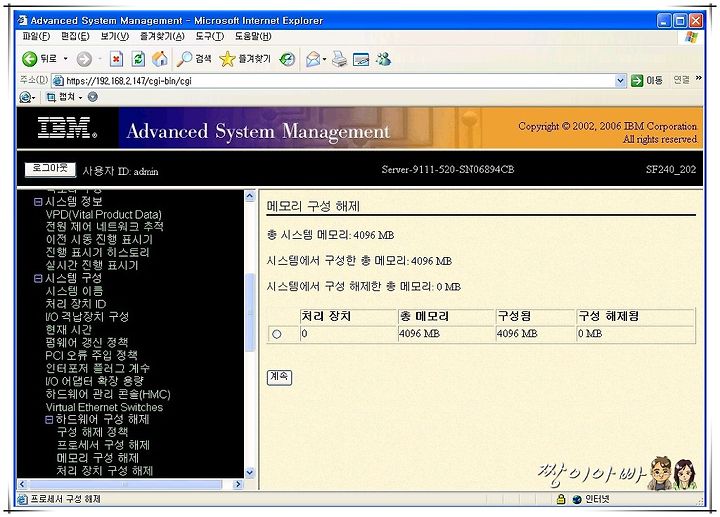Click the round gray icon after 캡처

[x=93, y=97]
